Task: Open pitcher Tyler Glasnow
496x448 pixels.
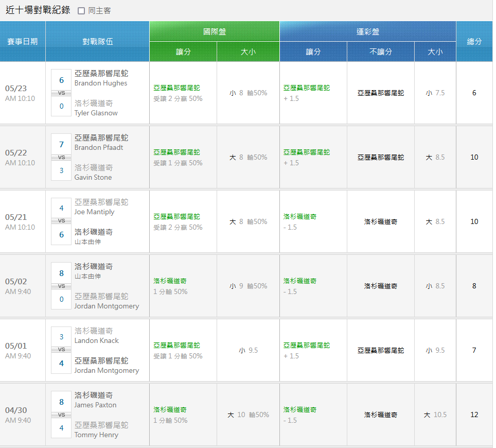Action: (96, 113)
